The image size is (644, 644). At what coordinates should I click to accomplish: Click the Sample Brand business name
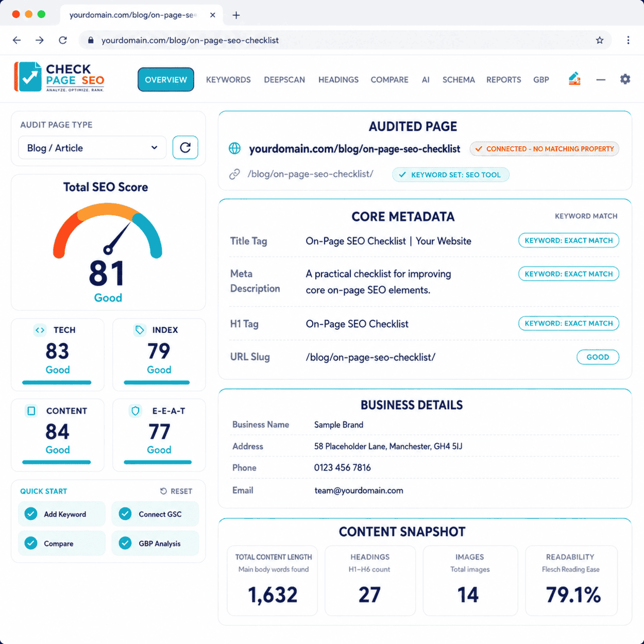click(x=338, y=425)
